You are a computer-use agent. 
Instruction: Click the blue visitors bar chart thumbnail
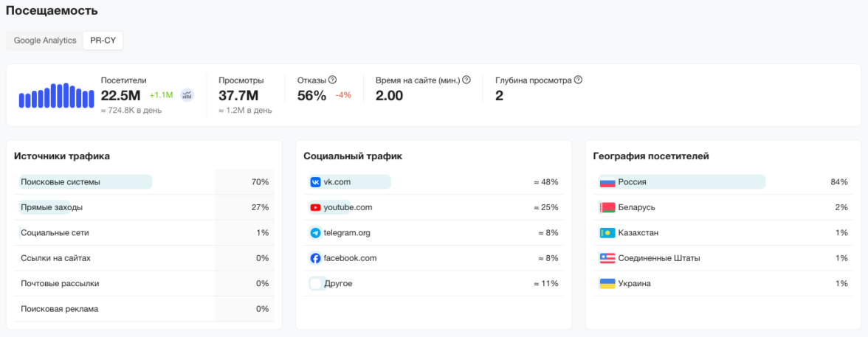coord(57,95)
